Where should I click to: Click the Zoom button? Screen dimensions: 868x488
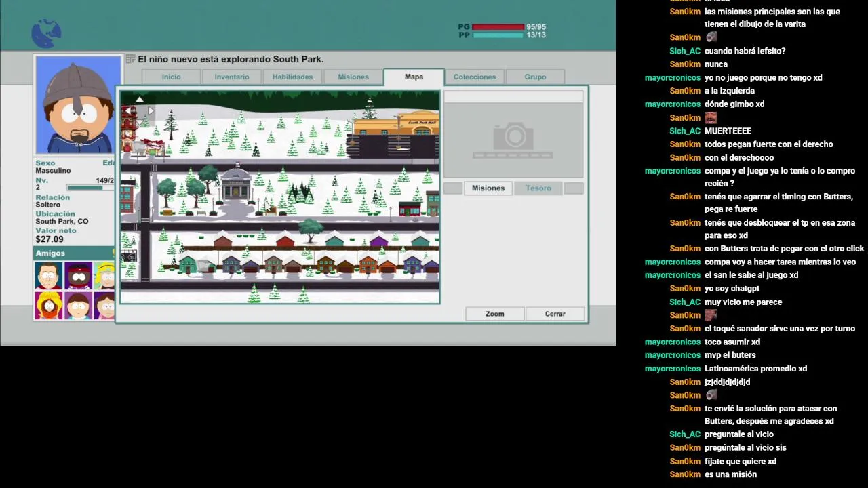tap(495, 314)
